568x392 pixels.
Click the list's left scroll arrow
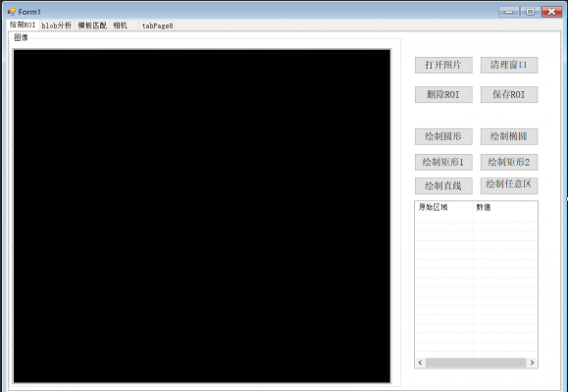click(x=420, y=363)
